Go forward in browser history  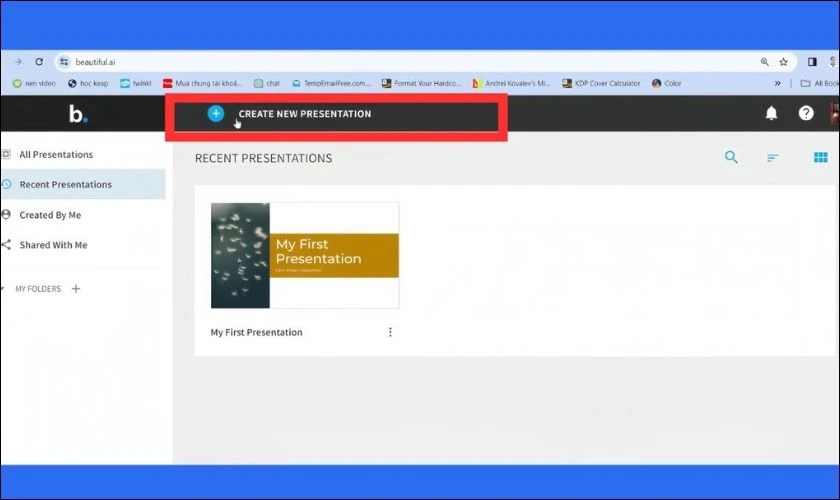coord(18,62)
